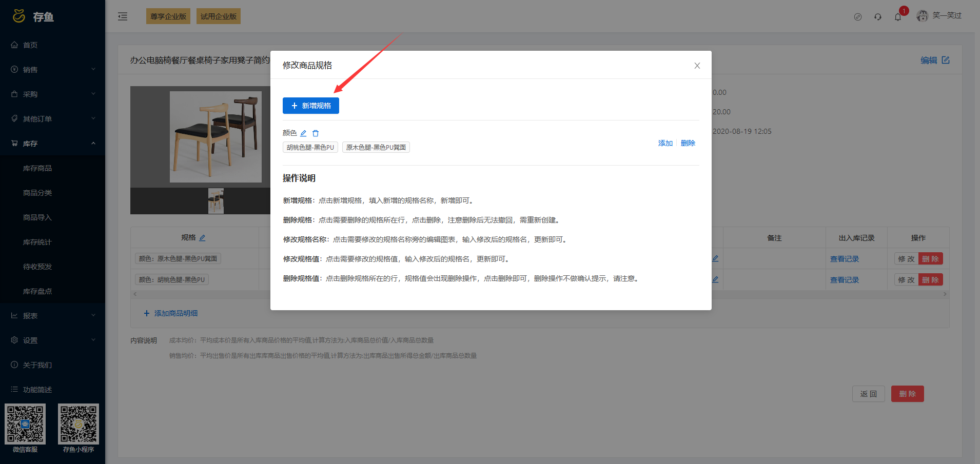Image resolution: width=980 pixels, height=464 pixels.
Task: Click 添加 link in 颜色 row
Action: pos(665,143)
